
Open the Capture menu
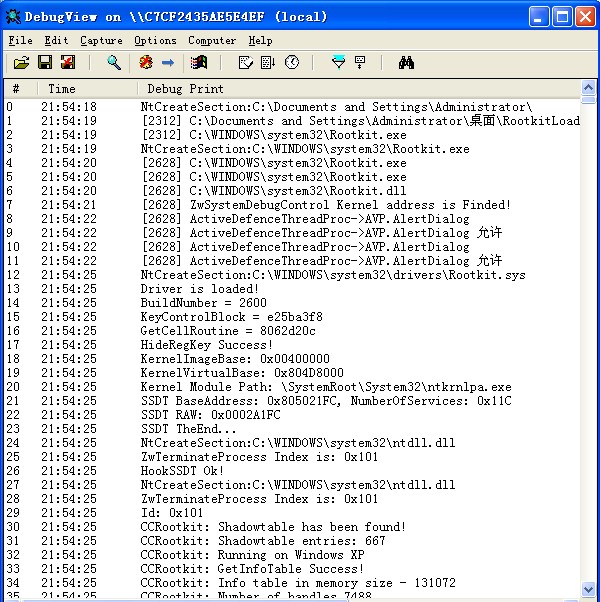point(101,40)
